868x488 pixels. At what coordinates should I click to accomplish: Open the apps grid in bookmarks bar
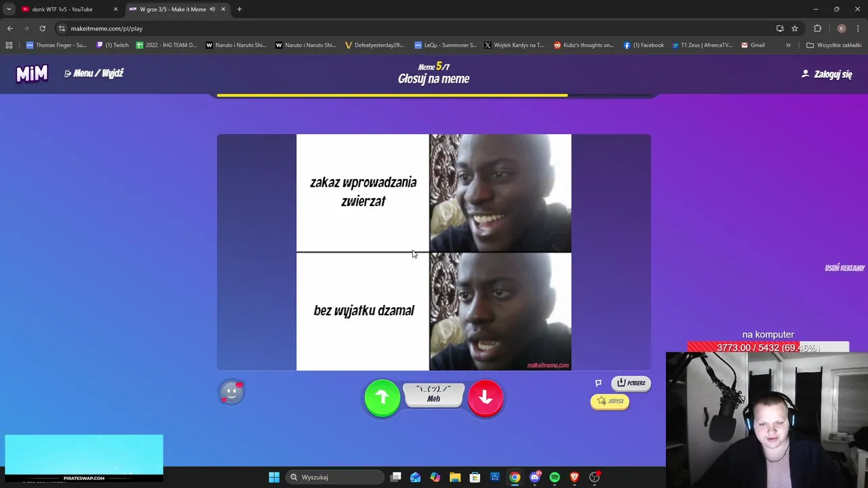[9, 45]
